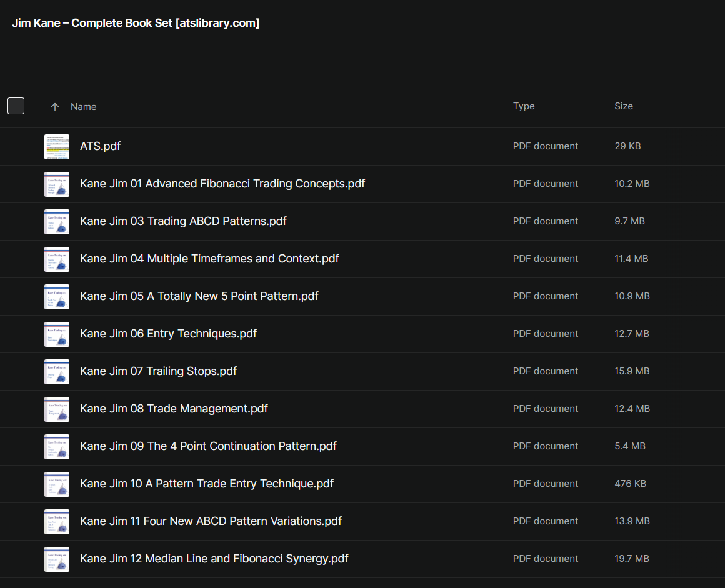Screen dimensions: 725x588
Task: Click the 11.4 MB size value
Action: click(x=631, y=259)
